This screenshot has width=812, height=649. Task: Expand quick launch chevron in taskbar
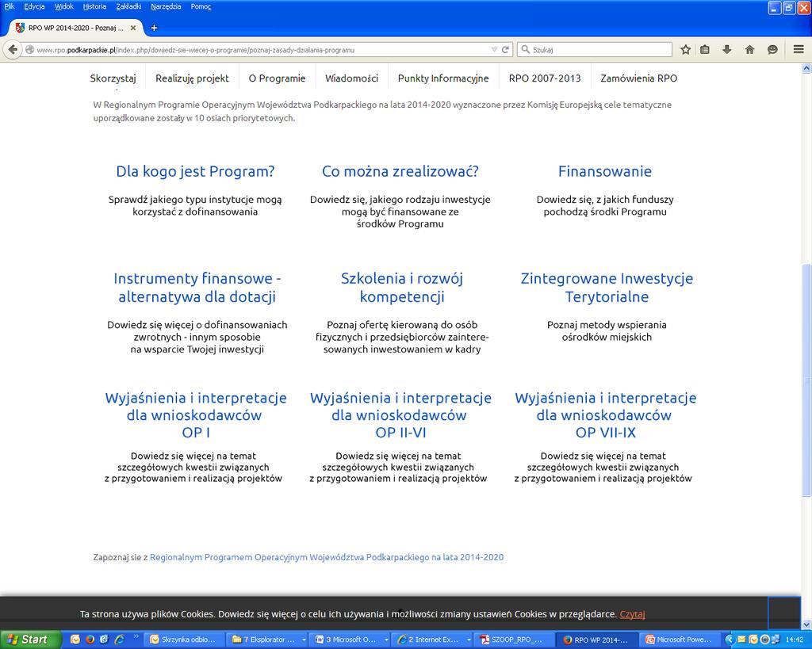(x=136, y=637)
